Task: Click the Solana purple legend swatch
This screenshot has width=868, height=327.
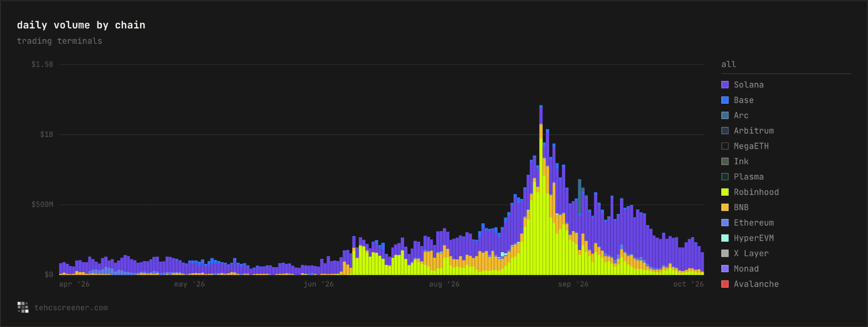Action: (725, 85)
